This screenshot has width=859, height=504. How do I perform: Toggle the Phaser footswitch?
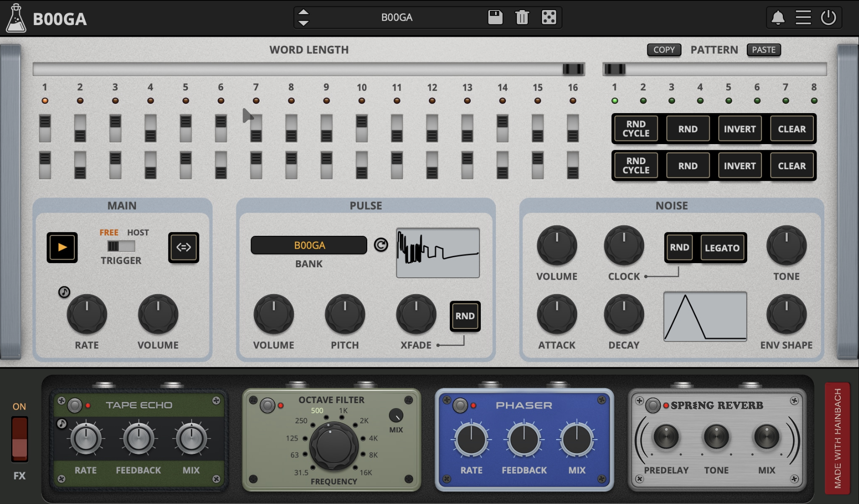(460, 405)
